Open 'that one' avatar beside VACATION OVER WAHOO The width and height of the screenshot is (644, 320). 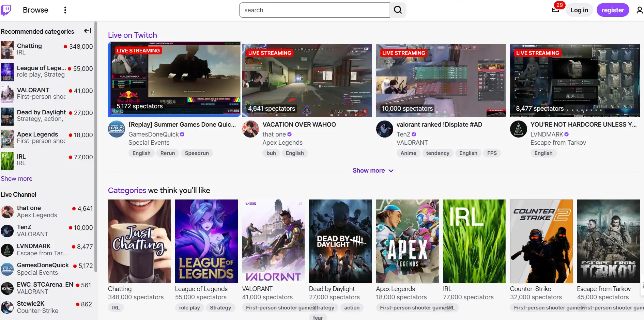pyautogui.click(x=250, y=129)
